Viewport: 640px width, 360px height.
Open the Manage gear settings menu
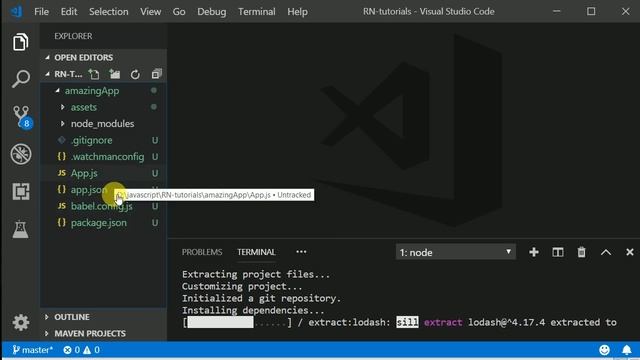[x=20, y=322]
